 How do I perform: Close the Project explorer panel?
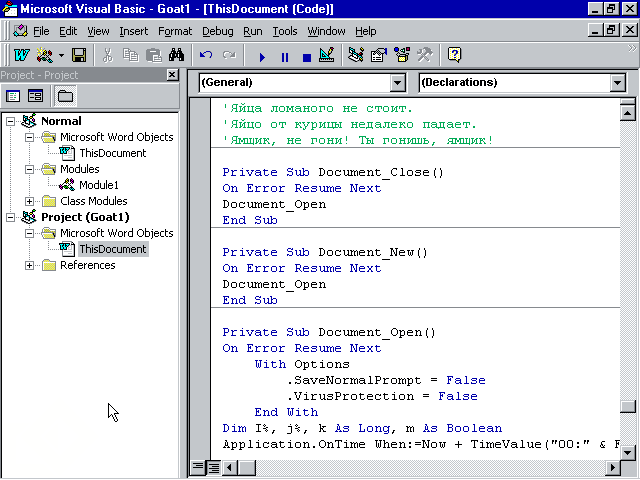coord(172,75)
